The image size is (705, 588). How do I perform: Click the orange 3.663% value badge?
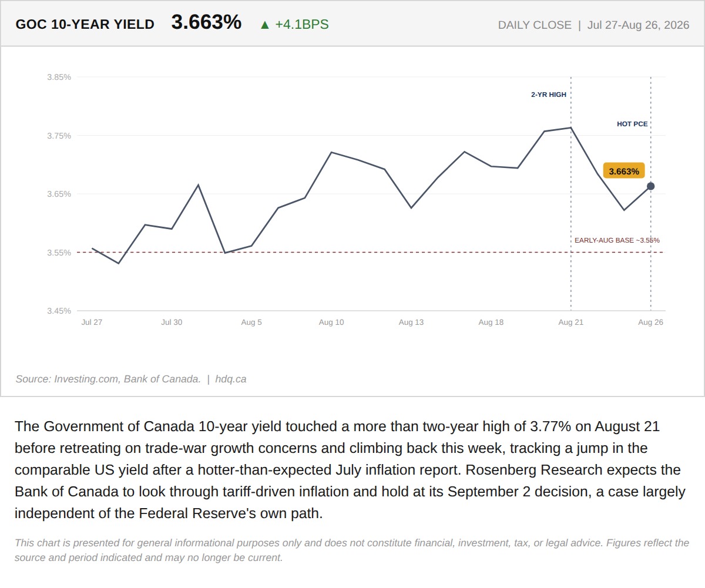[624, 171]
